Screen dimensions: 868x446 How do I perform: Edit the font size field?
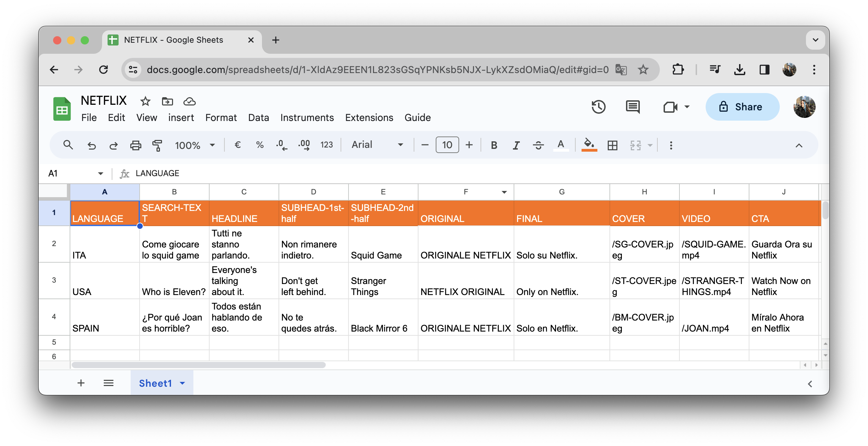click(x=447, y=145)
